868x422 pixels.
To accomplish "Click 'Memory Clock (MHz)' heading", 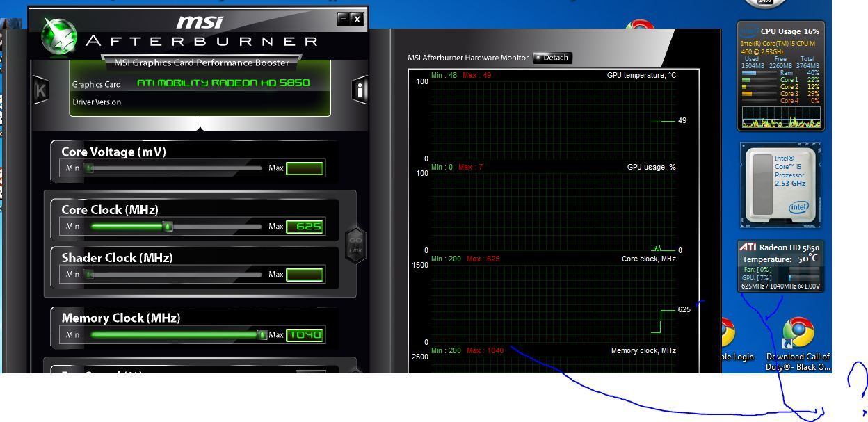I will [x=121, y=318].
